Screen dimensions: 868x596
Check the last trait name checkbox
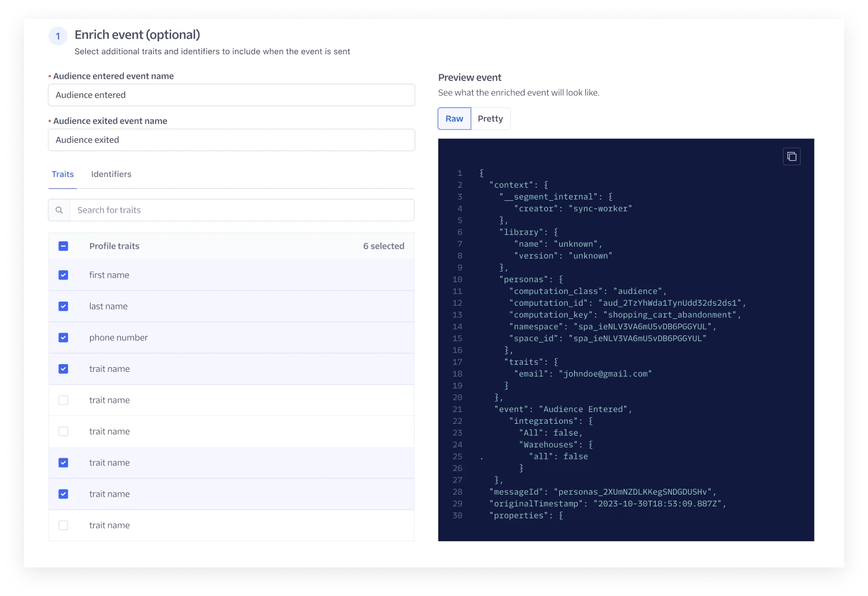(63, 526)
